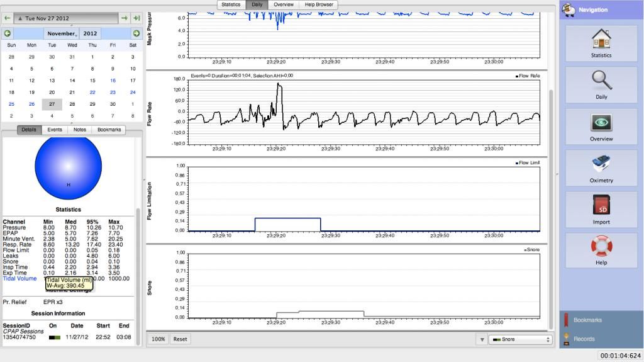Open the 2012 year selector

click(90, 33)
